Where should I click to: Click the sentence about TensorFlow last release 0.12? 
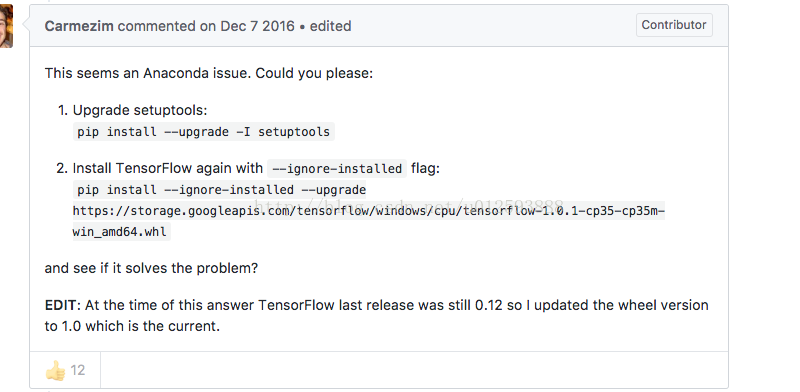click(x=397, y=305)
